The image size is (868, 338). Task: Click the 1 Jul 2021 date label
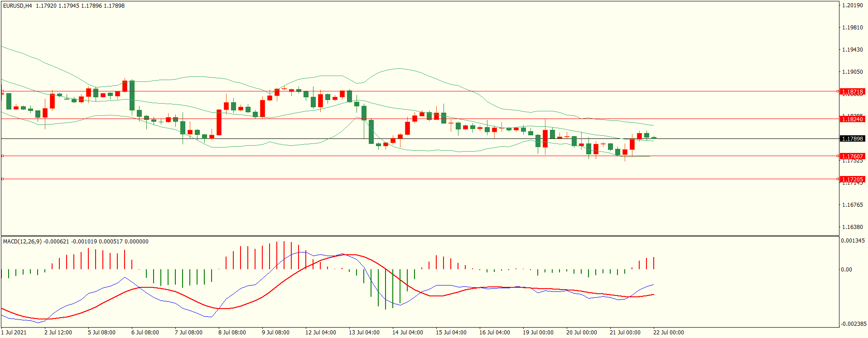click(x=14, y=333)
